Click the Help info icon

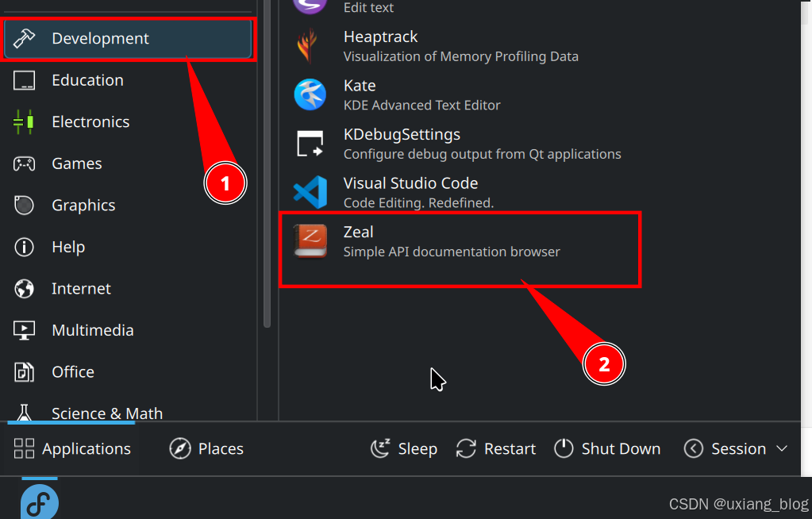(x=24, y=247)
